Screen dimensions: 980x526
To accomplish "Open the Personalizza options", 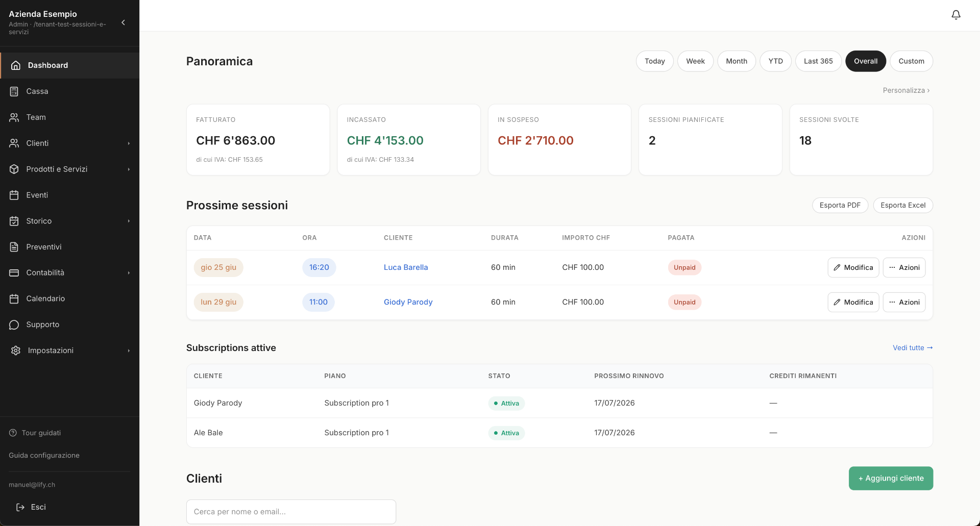I will [x=906, y=90].
